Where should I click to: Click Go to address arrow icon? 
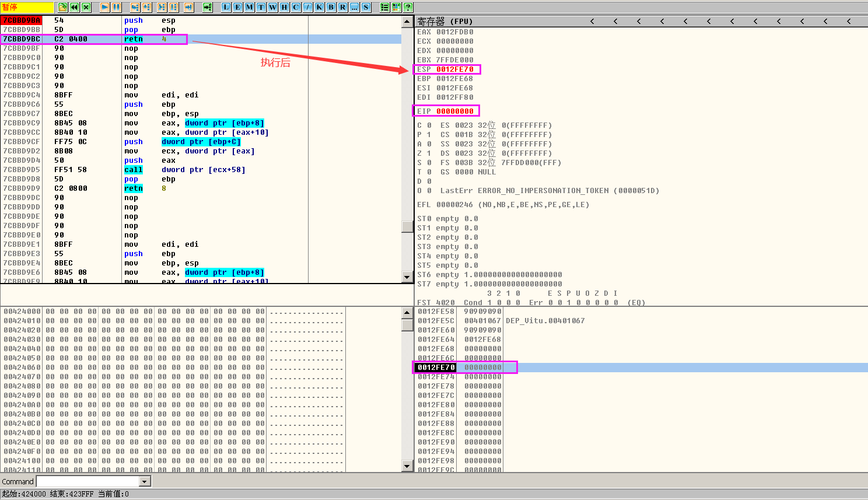click(207, 7)
